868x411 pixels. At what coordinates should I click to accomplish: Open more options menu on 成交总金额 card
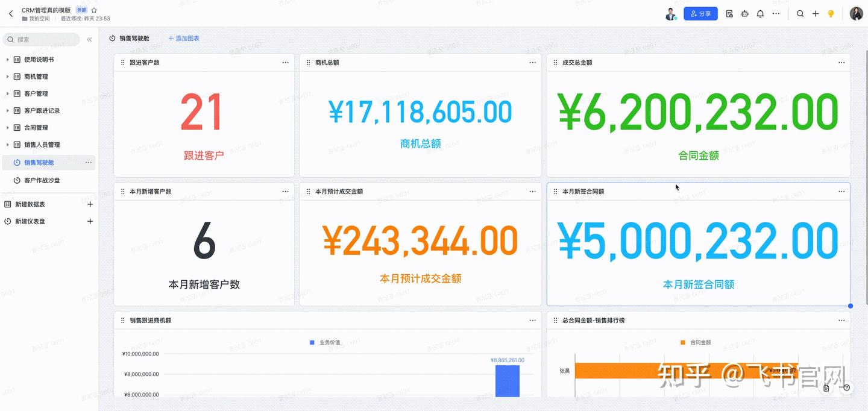point(841,62)
